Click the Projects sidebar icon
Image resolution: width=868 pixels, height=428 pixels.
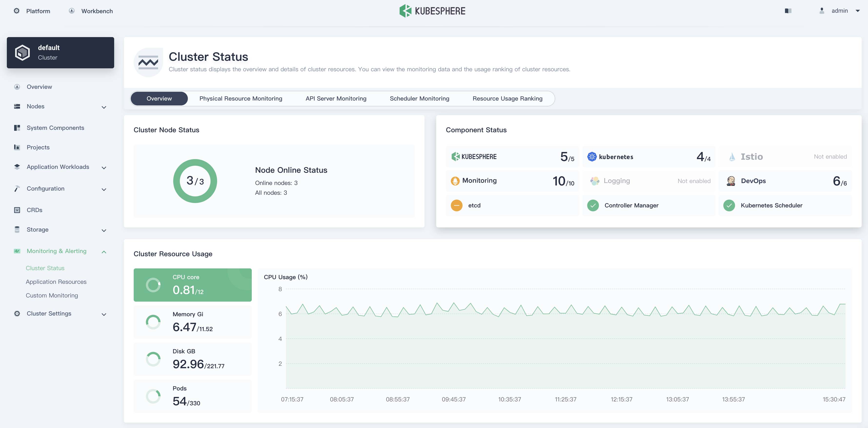tap(17, 147)
